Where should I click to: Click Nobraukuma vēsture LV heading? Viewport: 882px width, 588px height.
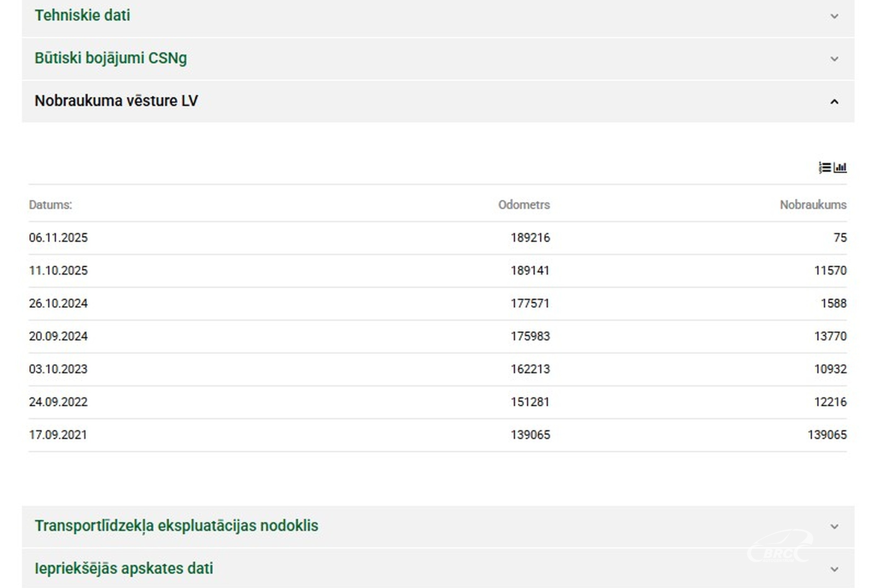coord(116,100)
